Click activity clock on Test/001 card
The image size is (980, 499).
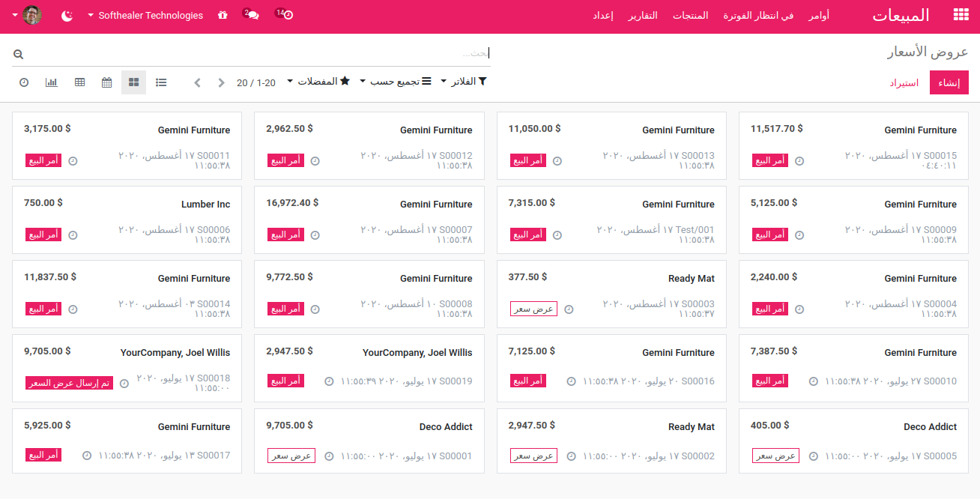click(x=557, y=235)
